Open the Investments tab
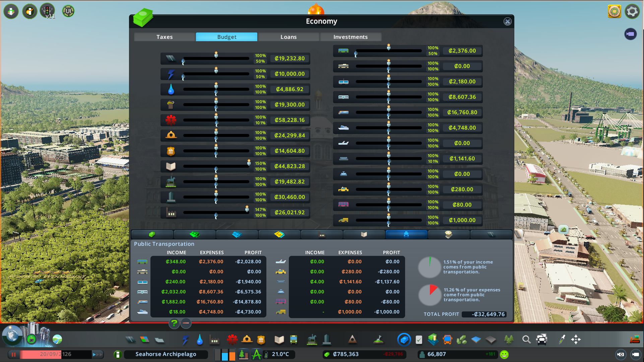644x362 pixels. click(350, 37)
